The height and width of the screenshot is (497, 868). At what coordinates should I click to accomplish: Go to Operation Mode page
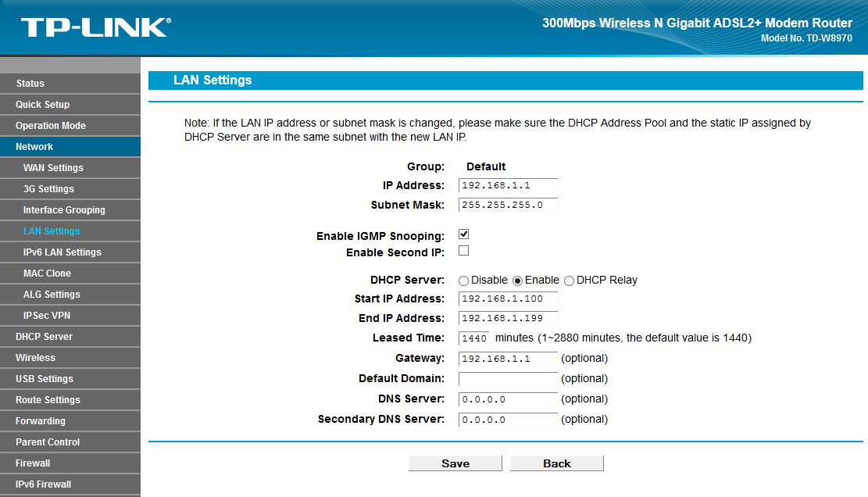point(70,126)
